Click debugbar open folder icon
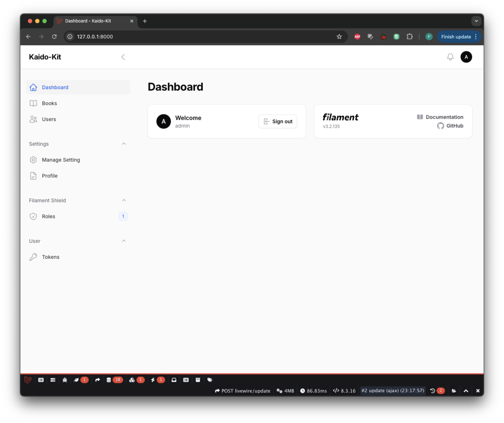 pyautogui.click(x=454, y=391)
